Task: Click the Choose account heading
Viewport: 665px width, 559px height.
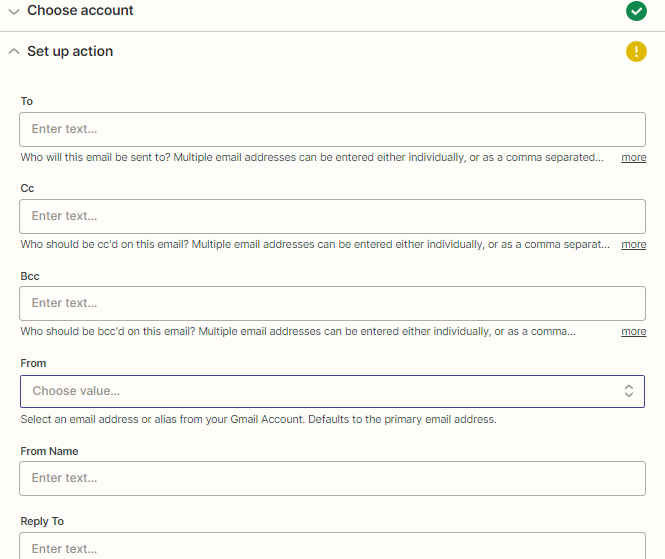Action: [80, 10]
